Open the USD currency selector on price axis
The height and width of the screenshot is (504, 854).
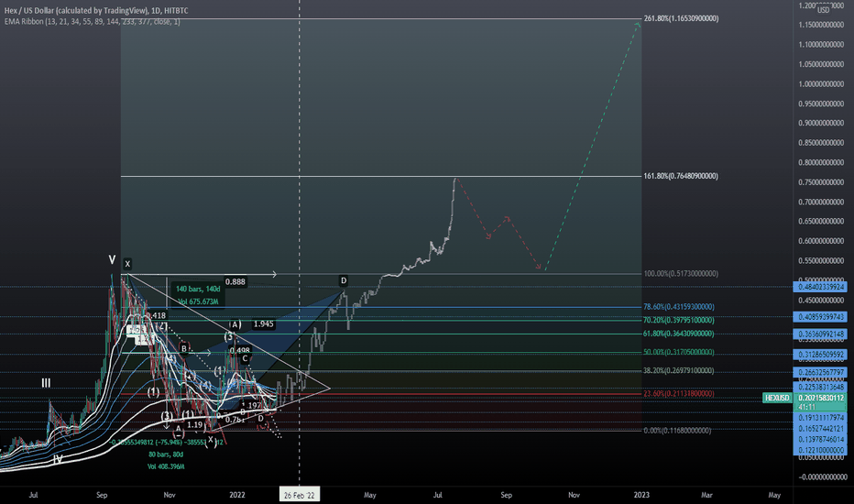tap(824, 10)
